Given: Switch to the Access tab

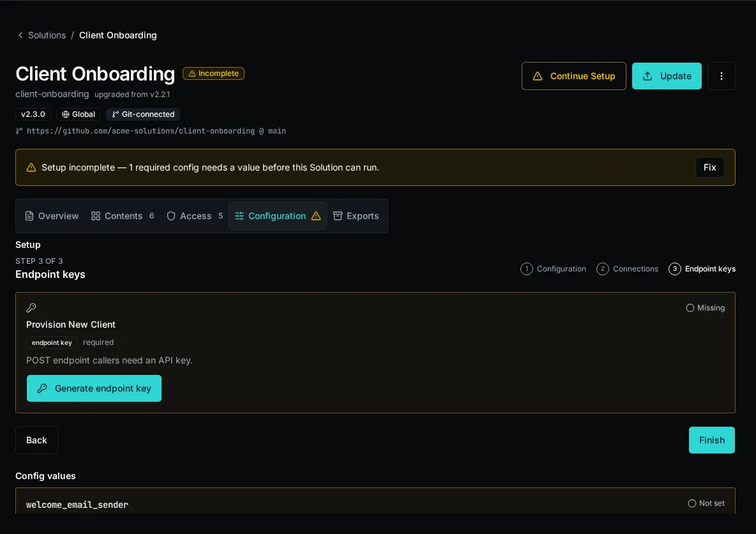Looking at the screenshot, I should (x=194, y=216).
